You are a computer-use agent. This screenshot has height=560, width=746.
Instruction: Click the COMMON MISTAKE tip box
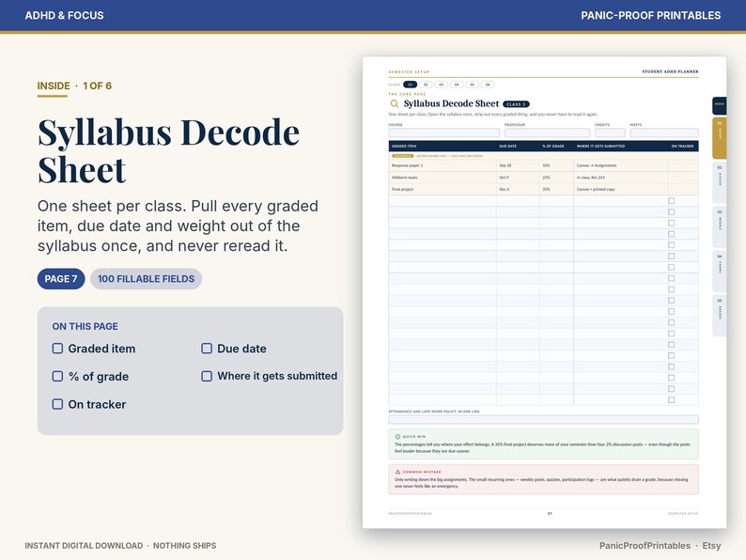point(543,479)
